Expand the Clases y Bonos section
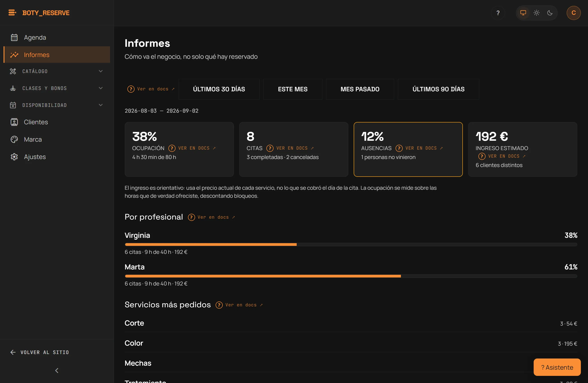This screenshot has height=383, width=588. tap(57, 88)
